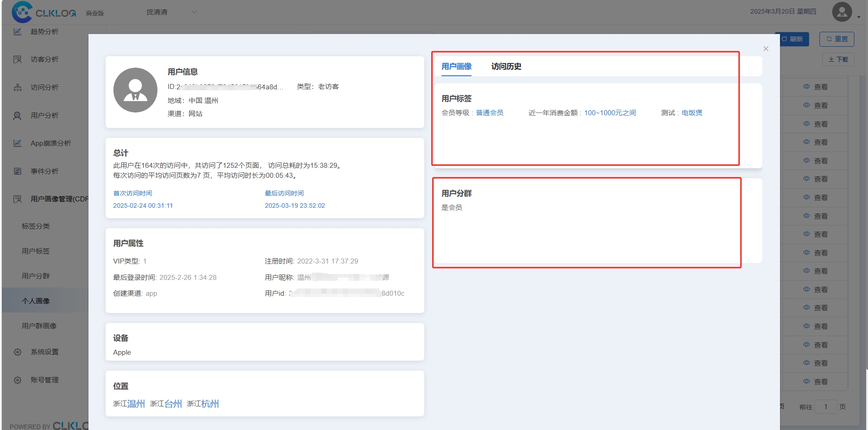Select the 用户画像 tab
Viewport: 868px width, 430px height.
click(456, 66)
